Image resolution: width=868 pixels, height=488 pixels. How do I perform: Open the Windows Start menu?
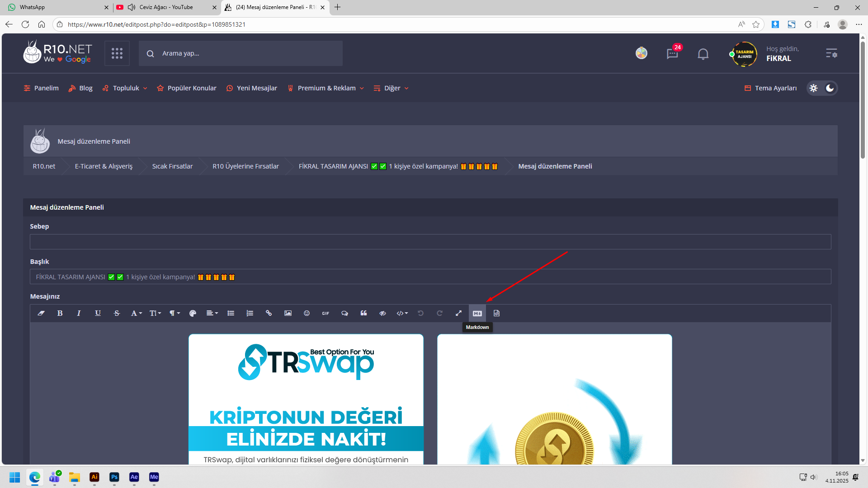(15, 477)
